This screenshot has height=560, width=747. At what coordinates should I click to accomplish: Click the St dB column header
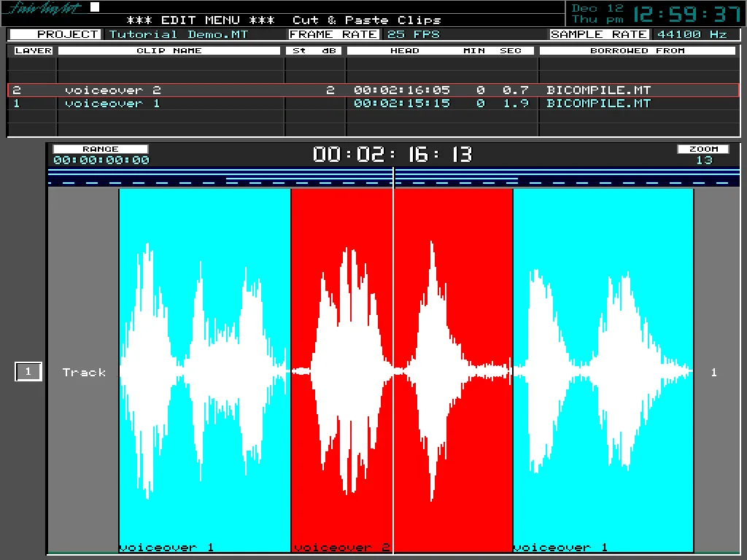pyautogui.click(x=314, y=50)
